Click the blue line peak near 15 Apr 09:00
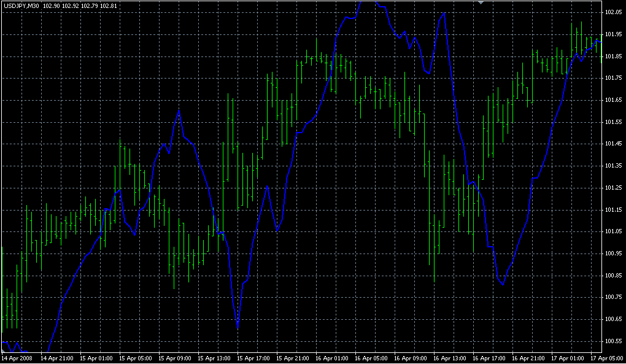The width and height of the screenshot is (626, 364). pyautogui.click(x=179, y=110)
